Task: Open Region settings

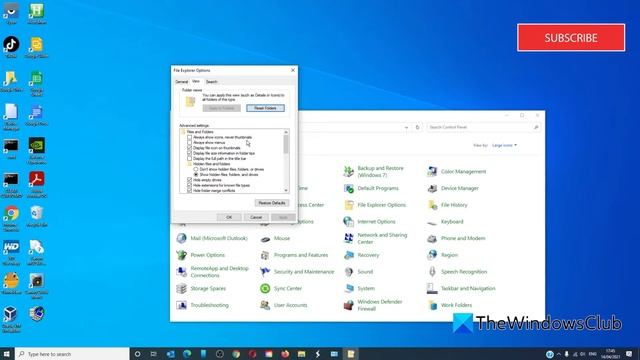Action: pos(442,255)
